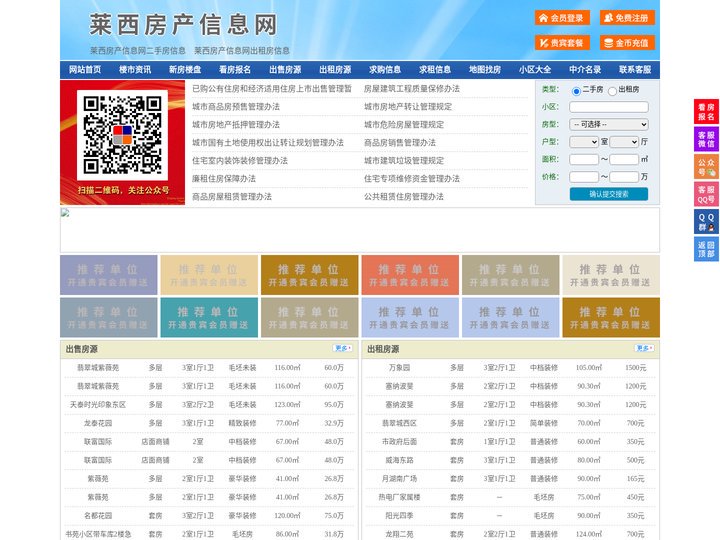
Task: Open the 小区大全 menu item
Action: pyautogui.click(x=535, y=70)
